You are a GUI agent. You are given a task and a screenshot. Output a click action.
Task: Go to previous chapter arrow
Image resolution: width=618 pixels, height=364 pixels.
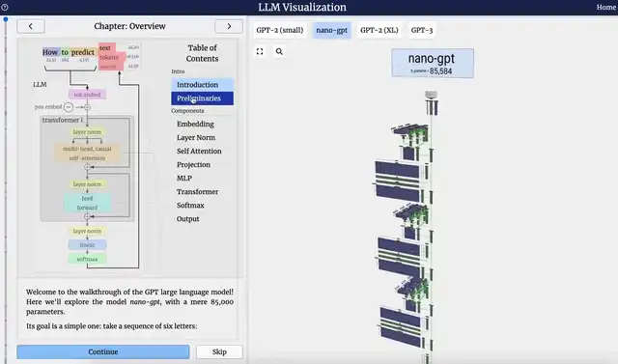(x=31, y=26)
